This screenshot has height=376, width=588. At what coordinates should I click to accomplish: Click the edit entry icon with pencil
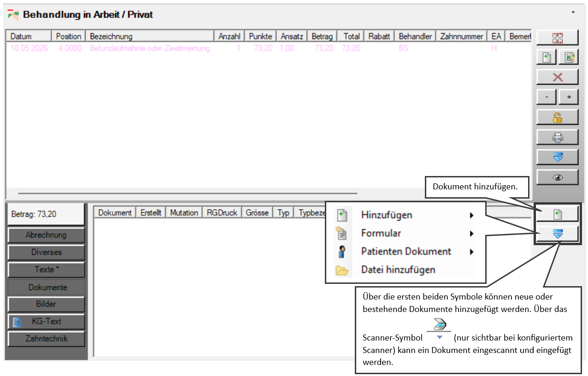[x=569, y=58]
